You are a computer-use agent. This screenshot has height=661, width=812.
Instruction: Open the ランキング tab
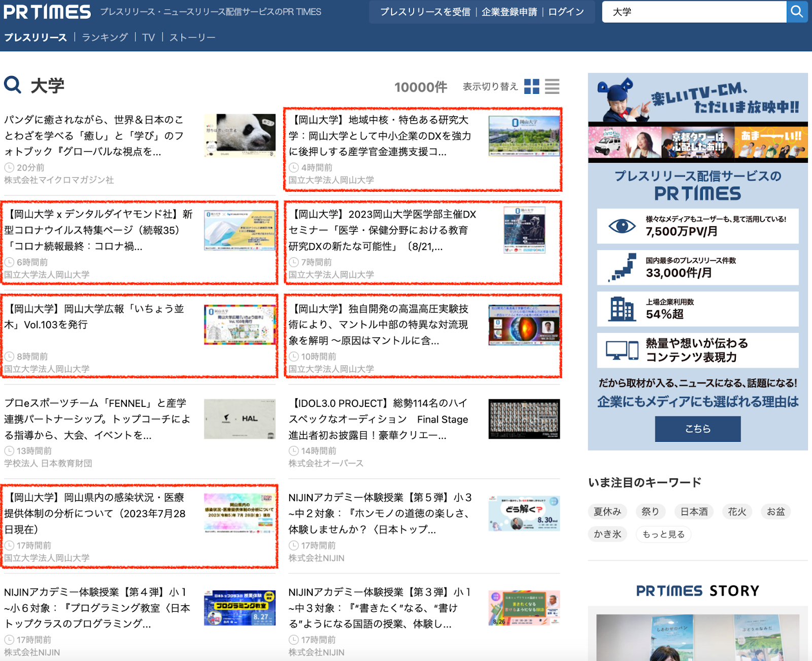pyautogui.click(x=105, y=38)
